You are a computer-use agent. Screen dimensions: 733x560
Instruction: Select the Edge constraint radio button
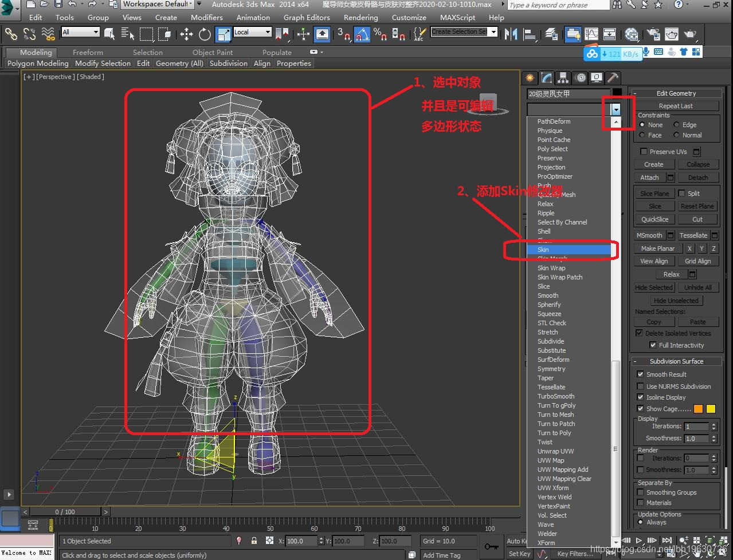click(676, 125)
